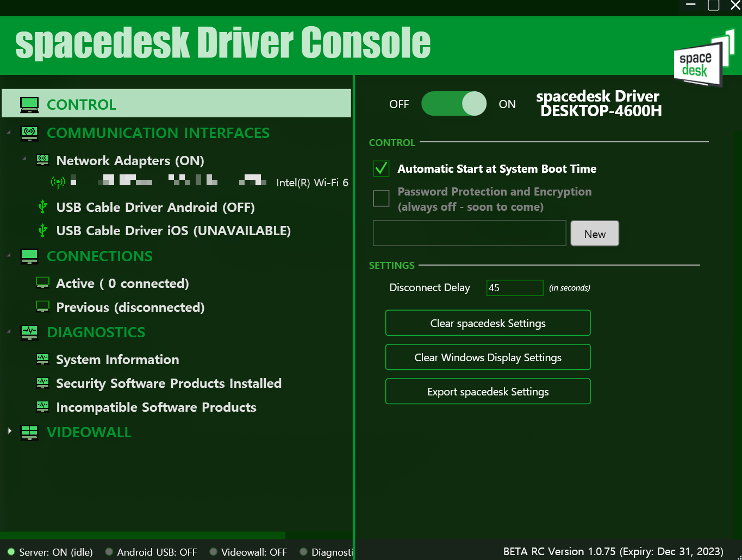
Task: Click the Active connections monitor icon
Action: click(42, 283)
